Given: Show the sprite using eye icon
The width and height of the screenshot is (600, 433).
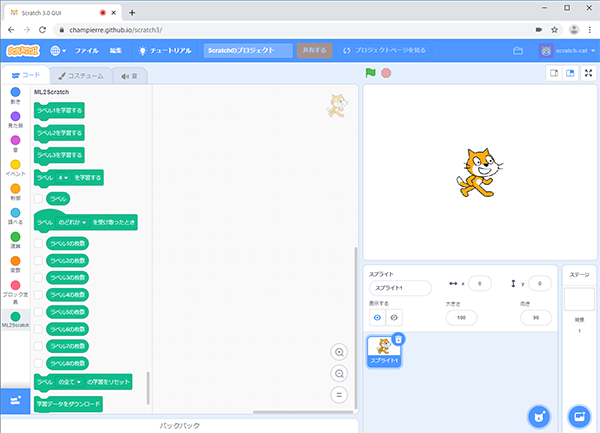Looking at the screenshot, I should 377,317.
